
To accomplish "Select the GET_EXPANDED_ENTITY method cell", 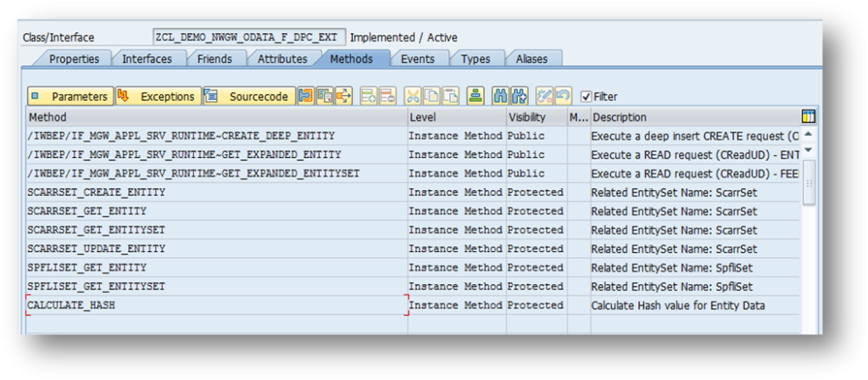I will click(217, 154).
